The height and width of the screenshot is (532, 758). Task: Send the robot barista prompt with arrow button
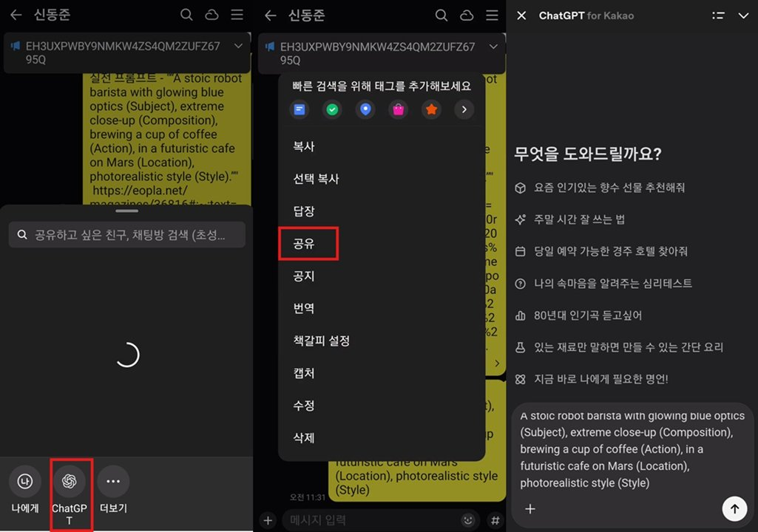click(734, 508)
